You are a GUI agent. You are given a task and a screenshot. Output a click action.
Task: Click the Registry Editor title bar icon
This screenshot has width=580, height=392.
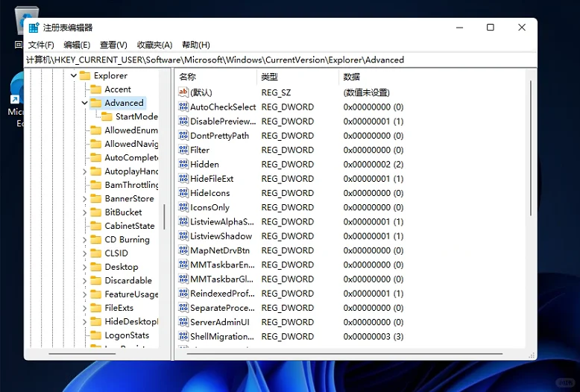[x=34, y=28]
